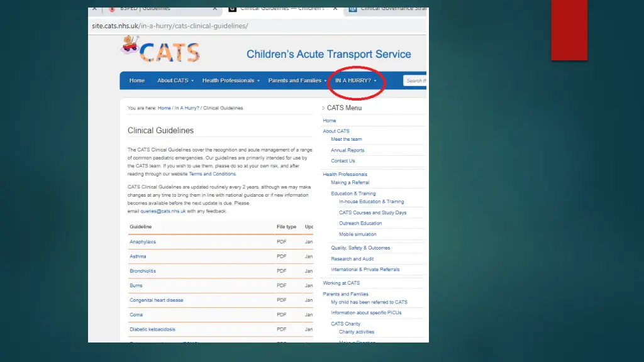Click the Children's Acute Transport Service title

tap(328, 54)
